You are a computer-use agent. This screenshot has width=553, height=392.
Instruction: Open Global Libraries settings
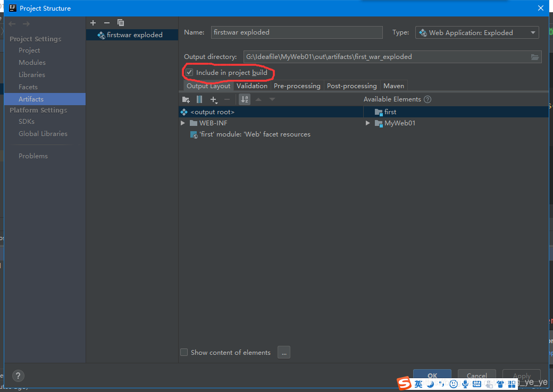point(43,134)
